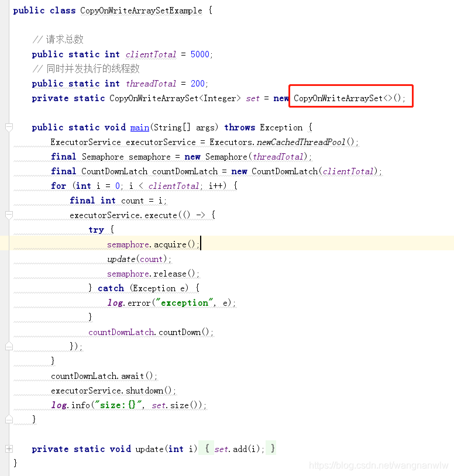Click 'Executors' class reference

click(x=231, y=142)
